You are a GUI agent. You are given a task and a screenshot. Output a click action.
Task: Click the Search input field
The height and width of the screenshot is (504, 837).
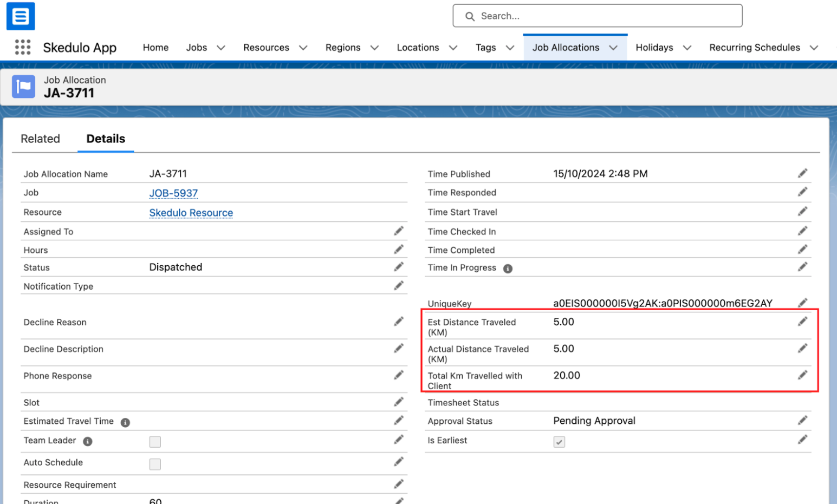598,16
